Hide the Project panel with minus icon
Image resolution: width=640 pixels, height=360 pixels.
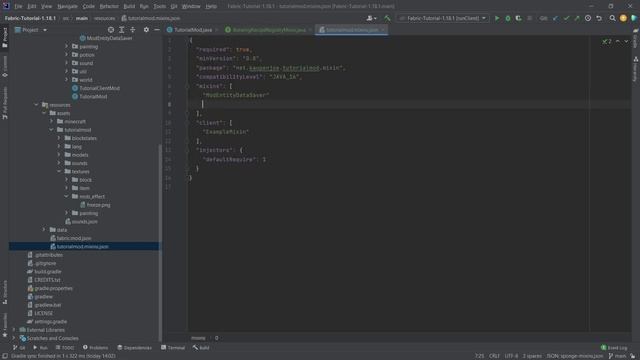point(157,30)
